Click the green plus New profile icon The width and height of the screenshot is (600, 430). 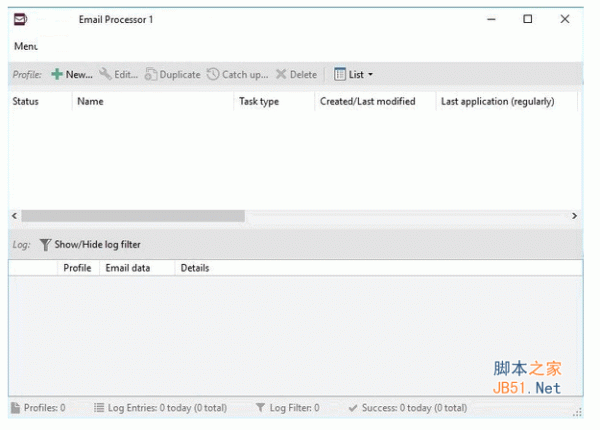click(56, 75)
